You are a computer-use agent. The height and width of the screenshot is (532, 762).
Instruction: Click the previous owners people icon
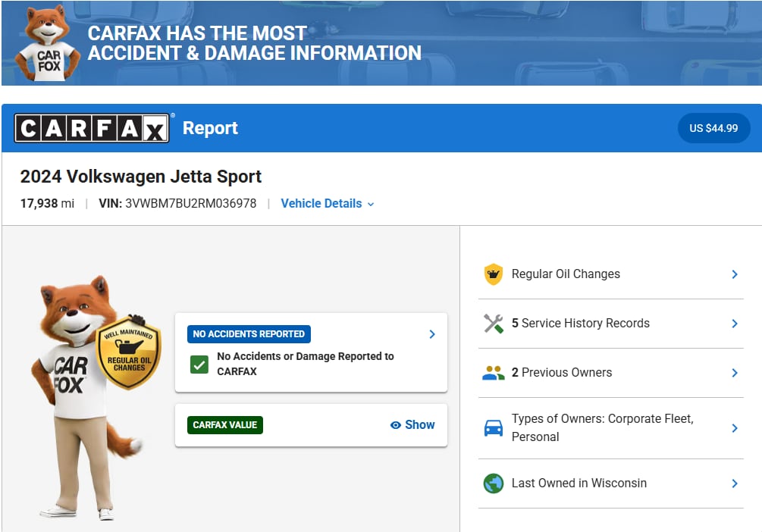pyautogui.click(x=494, y=373)
